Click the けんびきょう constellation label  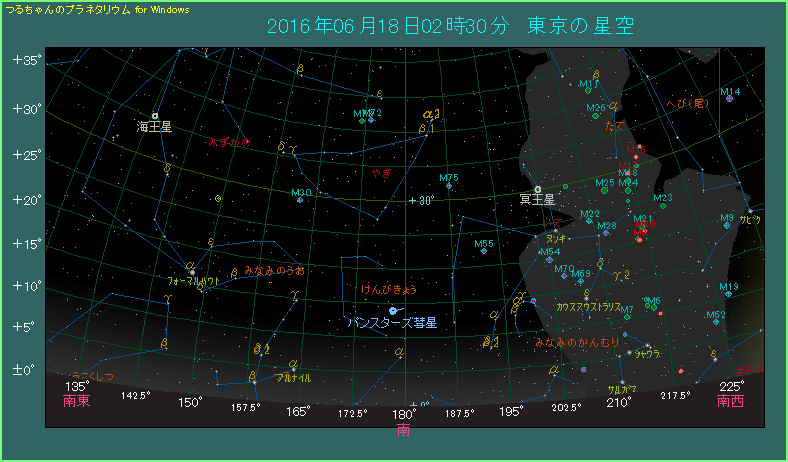(x=388, y=289)
